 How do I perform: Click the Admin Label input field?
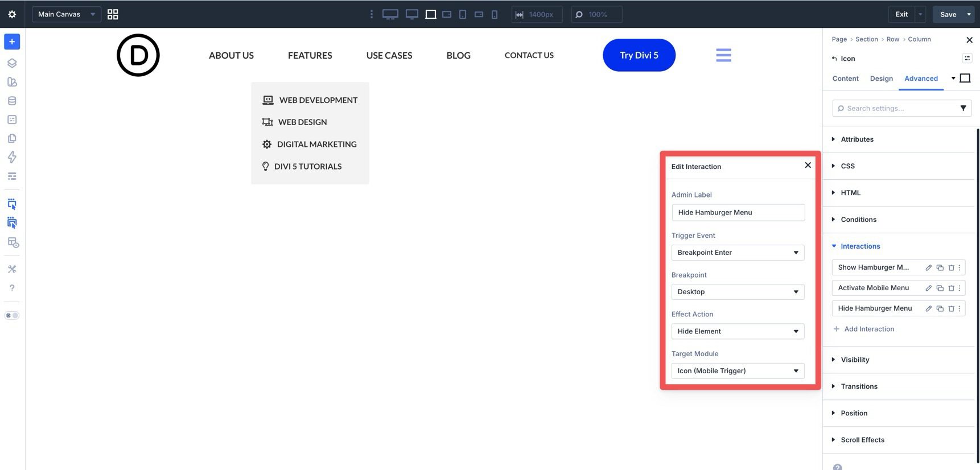(738, 212)
